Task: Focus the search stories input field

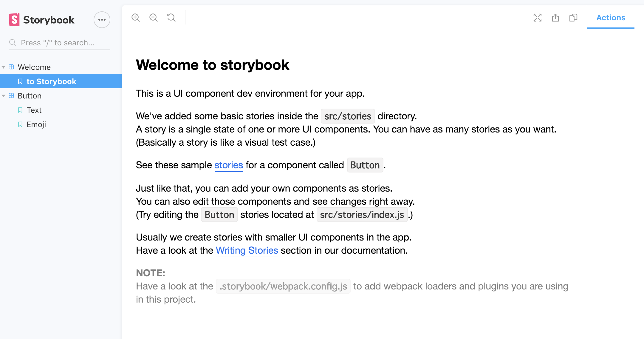Action: point(60,43)
